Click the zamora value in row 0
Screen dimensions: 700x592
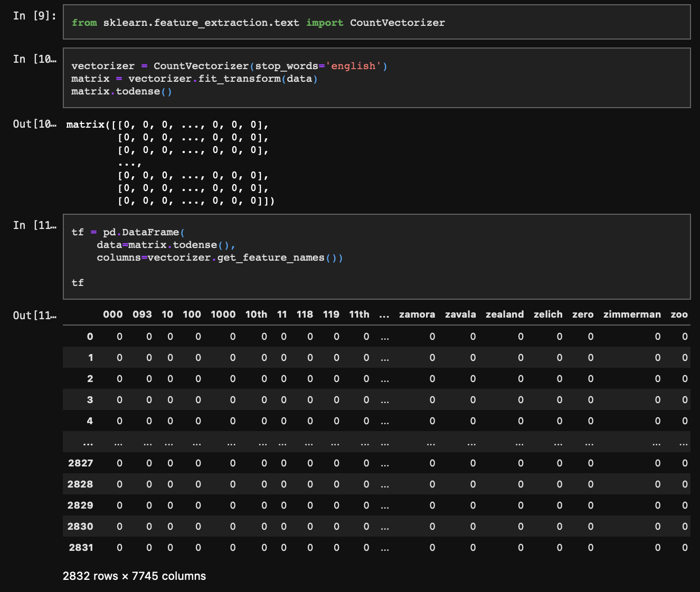(x=432, y=337)
